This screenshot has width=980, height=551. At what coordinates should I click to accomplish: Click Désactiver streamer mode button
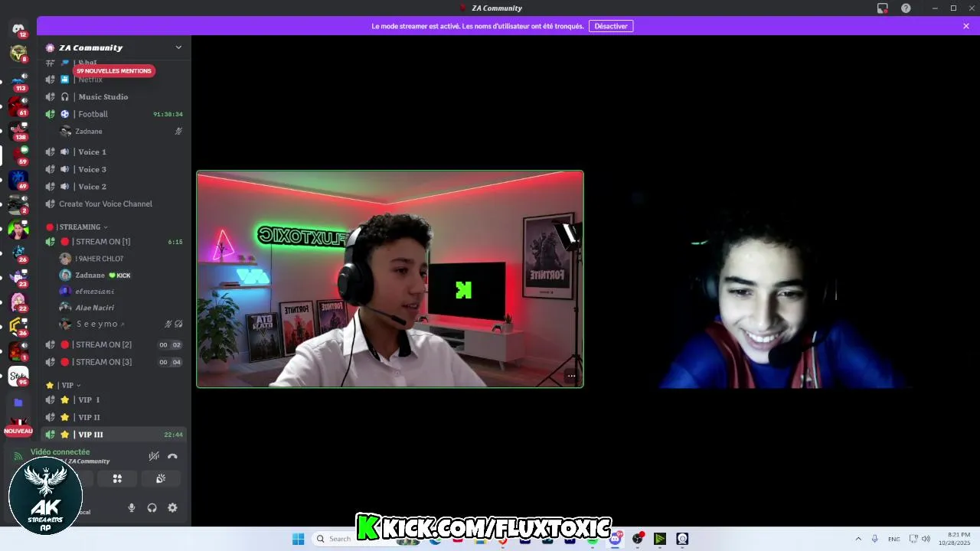[611, 26]
